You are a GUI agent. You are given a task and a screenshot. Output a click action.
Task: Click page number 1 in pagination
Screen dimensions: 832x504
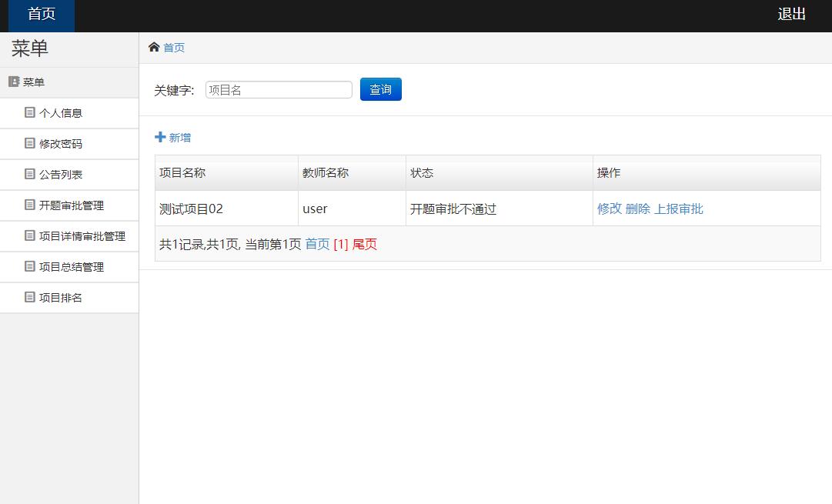341,243
